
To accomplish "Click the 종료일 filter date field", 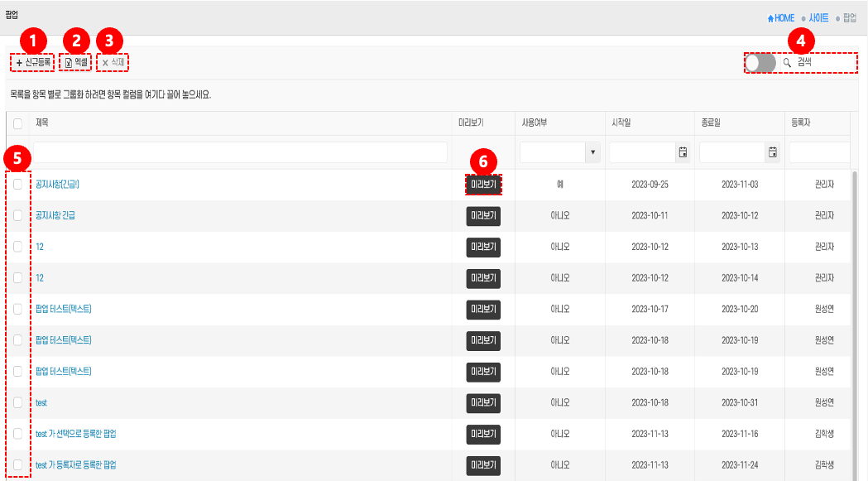I will tap(731, 152).
